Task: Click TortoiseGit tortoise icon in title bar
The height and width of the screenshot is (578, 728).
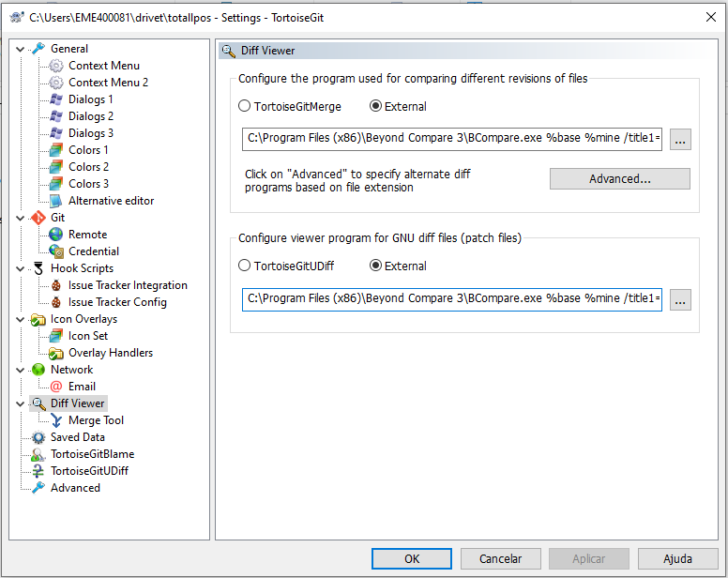Action: [x=16, y=17]
